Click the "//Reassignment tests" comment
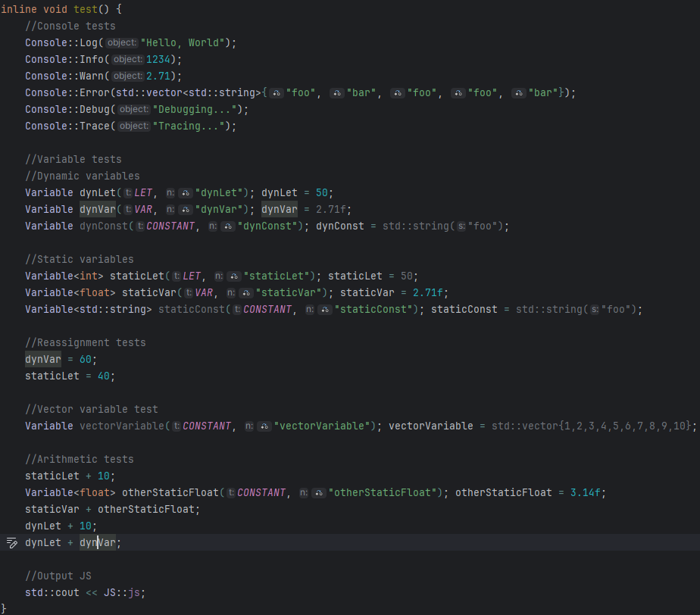 pos(85,342)
